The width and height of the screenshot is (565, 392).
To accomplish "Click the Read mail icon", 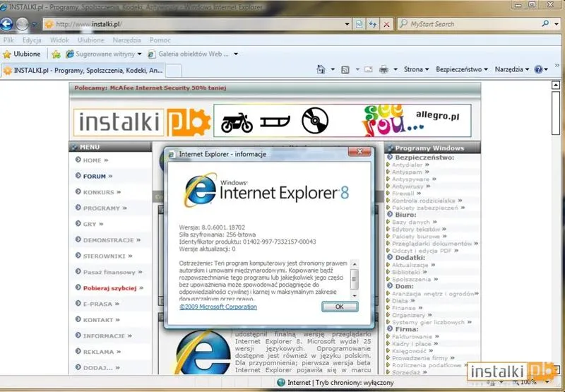I will pos(368,69).
